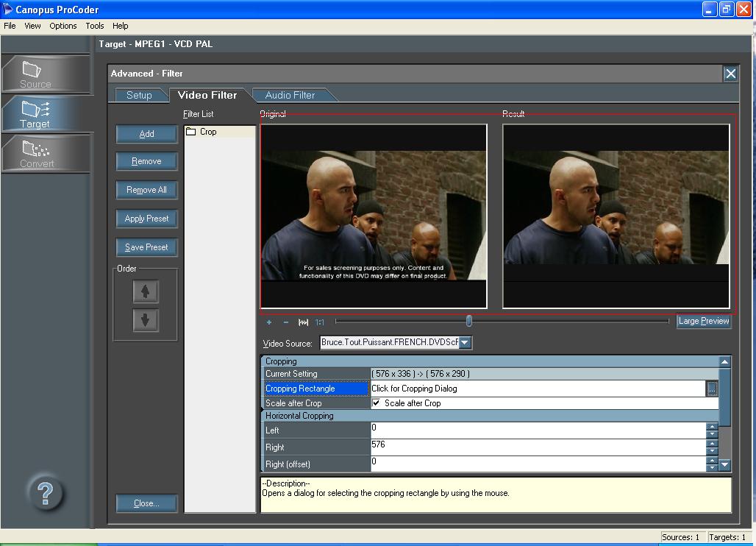Open the File menu
Image resolution: width=756 pixels, height=546 pixels.
pyautogui.click(x=10, y=26)
